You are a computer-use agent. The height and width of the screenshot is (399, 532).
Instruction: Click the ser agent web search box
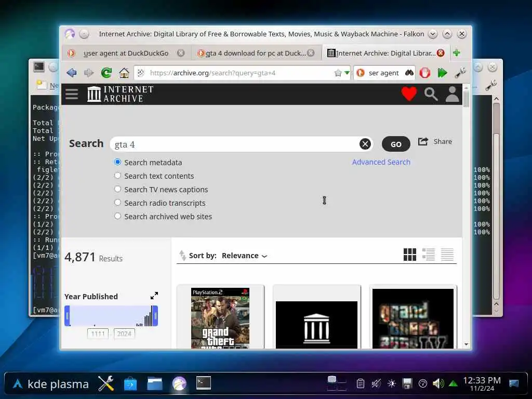click(x=384, y=73)
